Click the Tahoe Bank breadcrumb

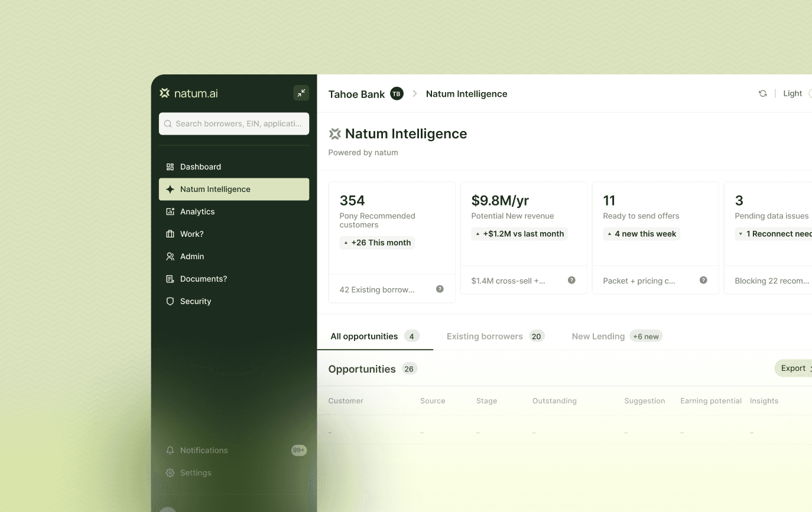(x=356, y=94)
